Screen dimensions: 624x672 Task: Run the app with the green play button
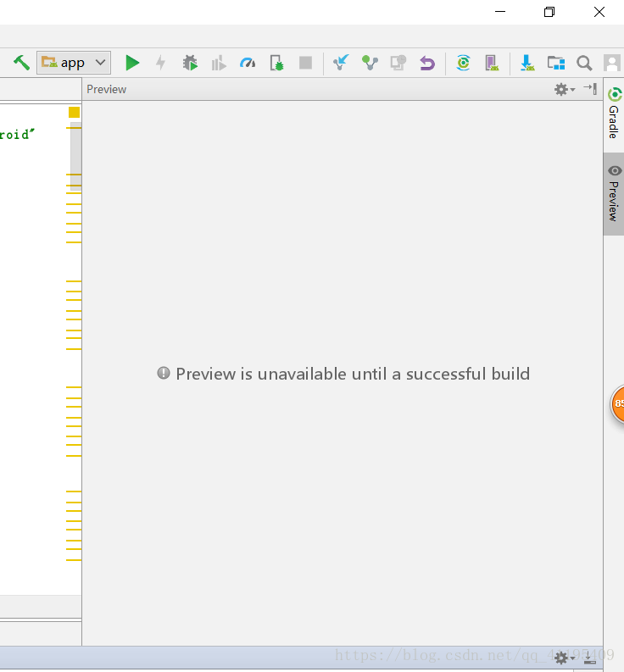(x=132, y=63)
